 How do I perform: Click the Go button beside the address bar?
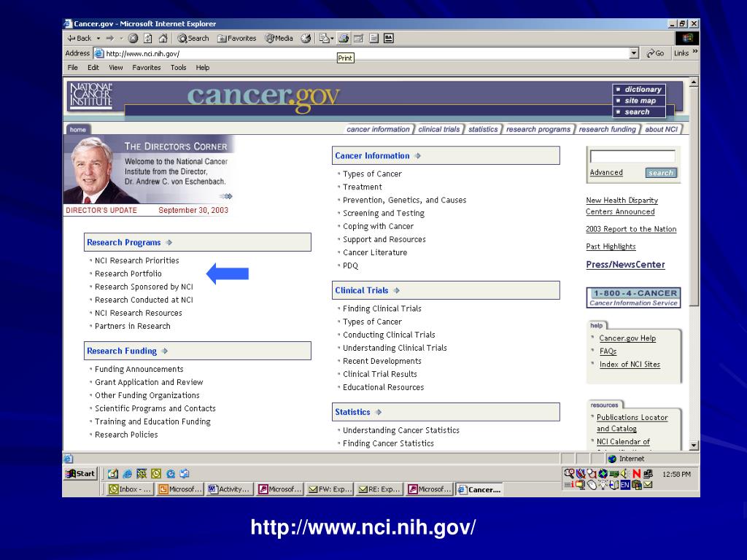click(655, 53)
